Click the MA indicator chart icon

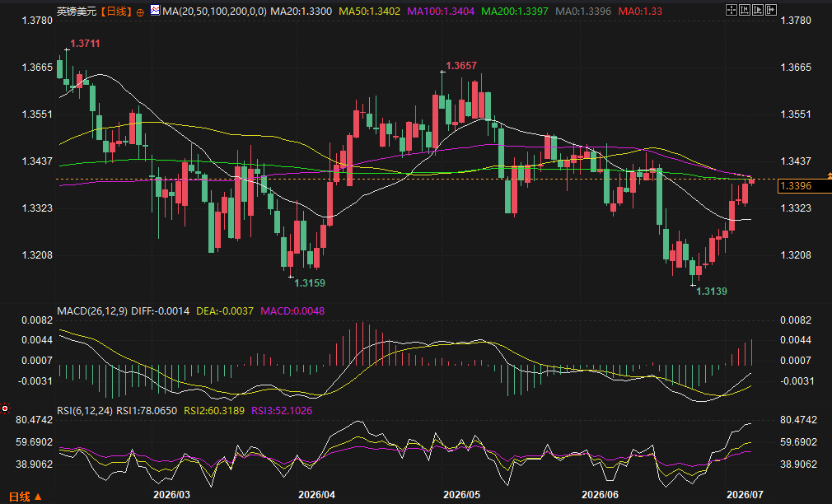(155, 10)
